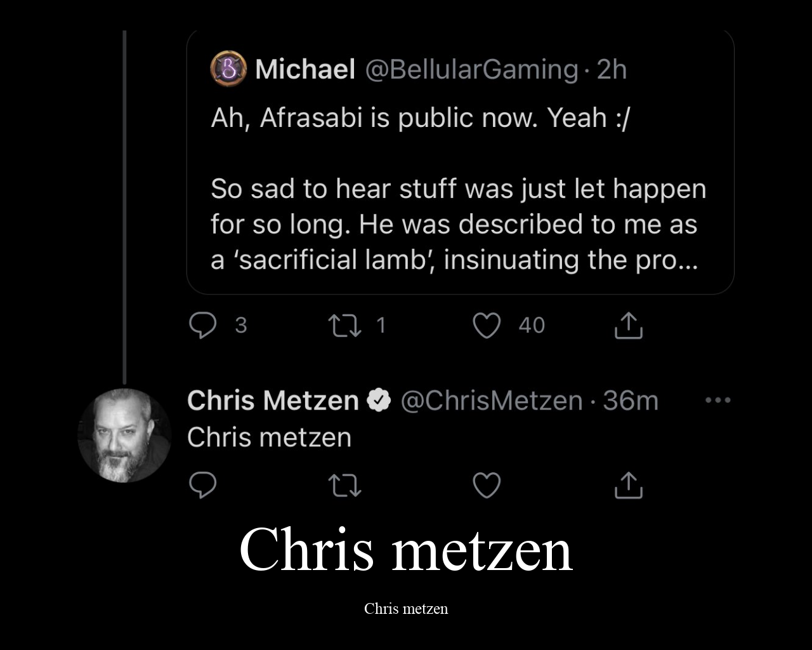This screenshot has height=650, width=812.
Task: Retweet the tweet with 1 retweet
Action: point(344,326)
